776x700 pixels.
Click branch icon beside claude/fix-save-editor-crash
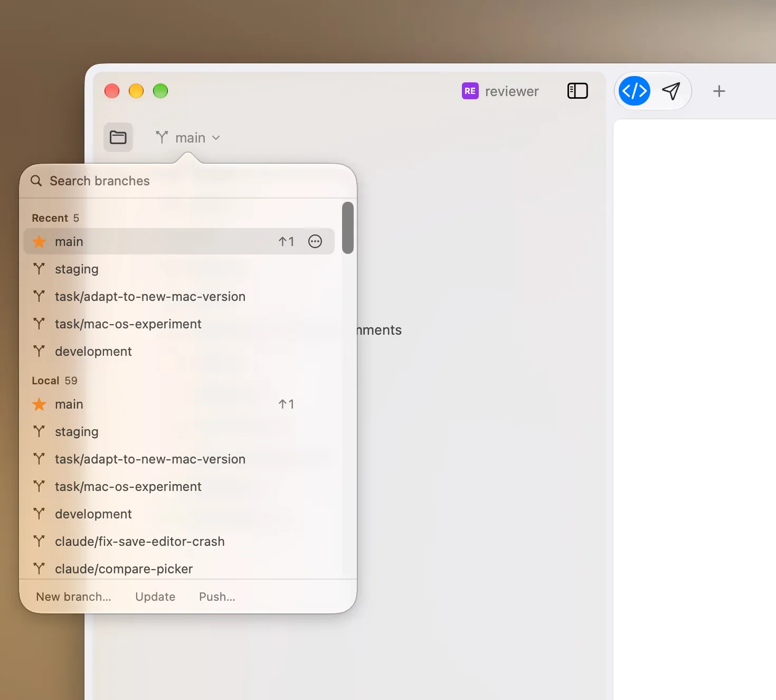tap(39, 541)
